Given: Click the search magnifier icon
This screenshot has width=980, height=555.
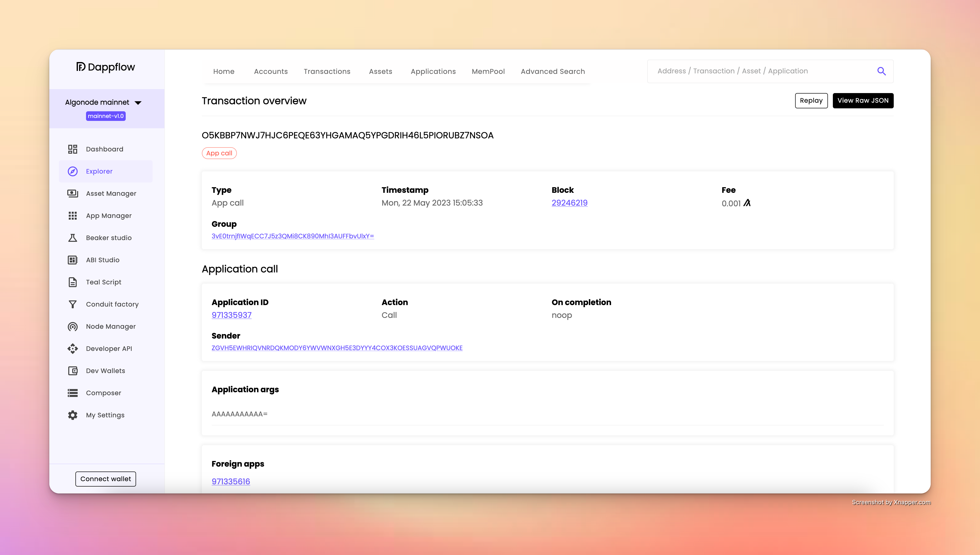Looking at the screenshot, I should point(881,71).
